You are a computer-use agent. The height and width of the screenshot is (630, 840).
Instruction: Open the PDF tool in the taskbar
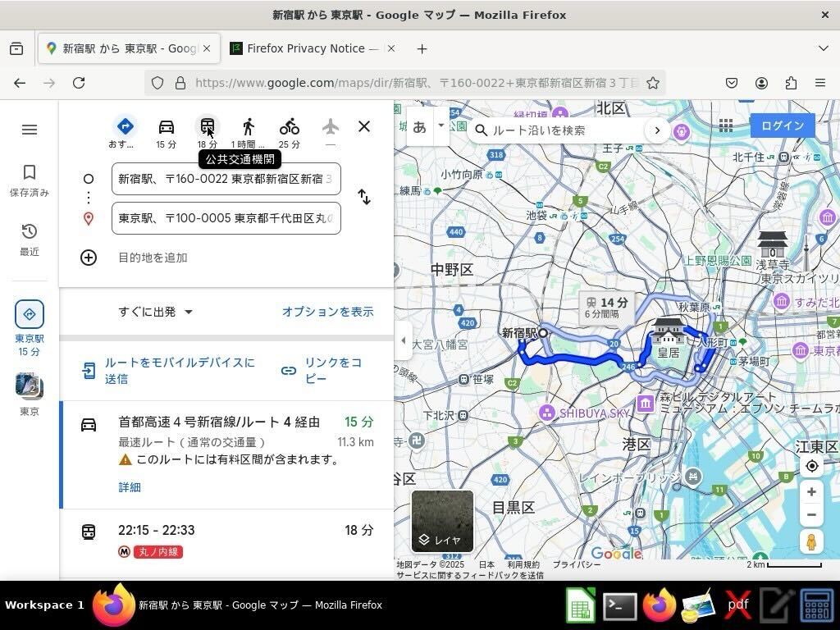pos(738,605)
